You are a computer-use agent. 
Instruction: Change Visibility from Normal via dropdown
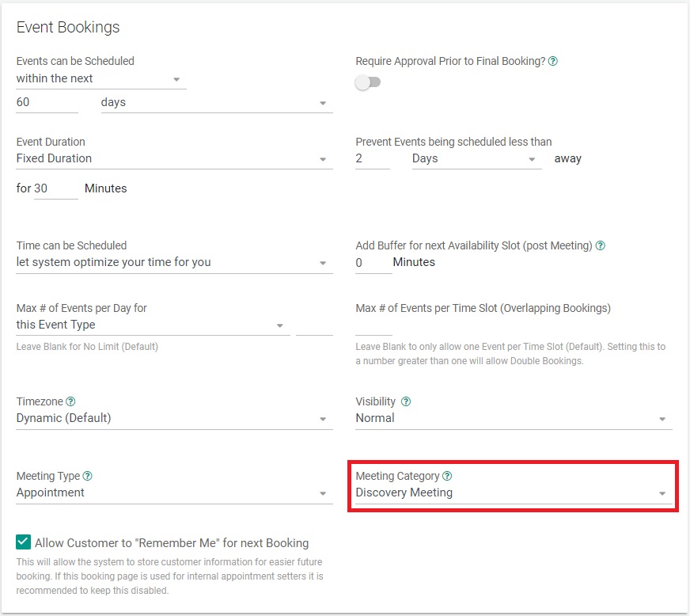pyautogui.click(x=514, y=419)
